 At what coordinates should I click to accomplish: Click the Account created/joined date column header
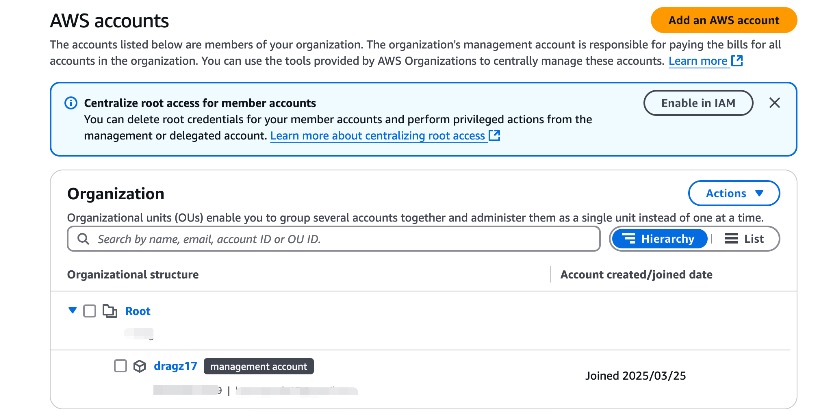point(636,274)
